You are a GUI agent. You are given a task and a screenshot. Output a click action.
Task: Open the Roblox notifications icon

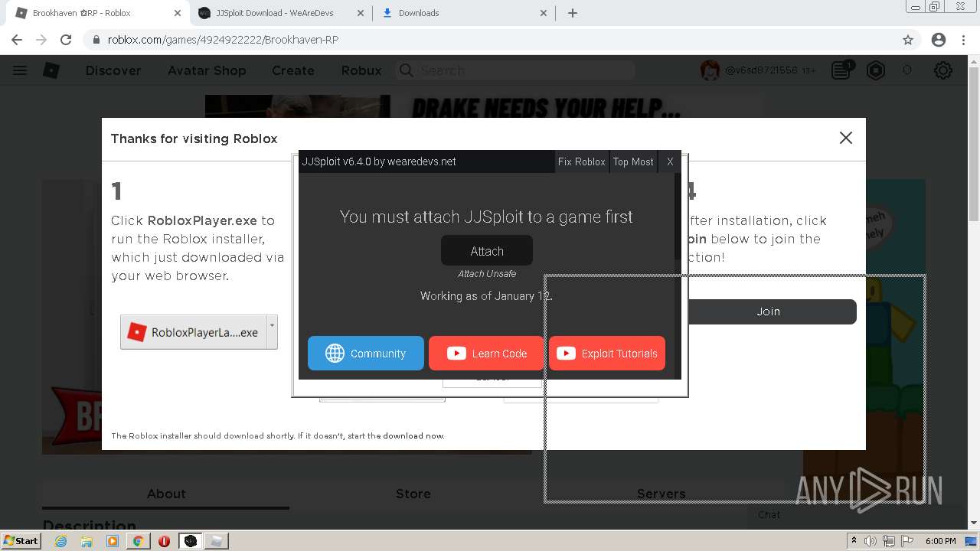tap(842, 70)
